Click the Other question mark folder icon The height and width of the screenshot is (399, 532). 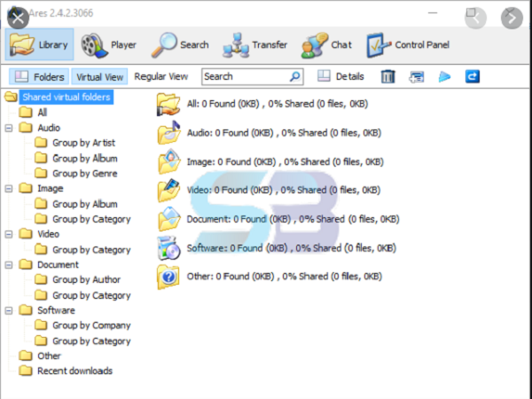168,277
